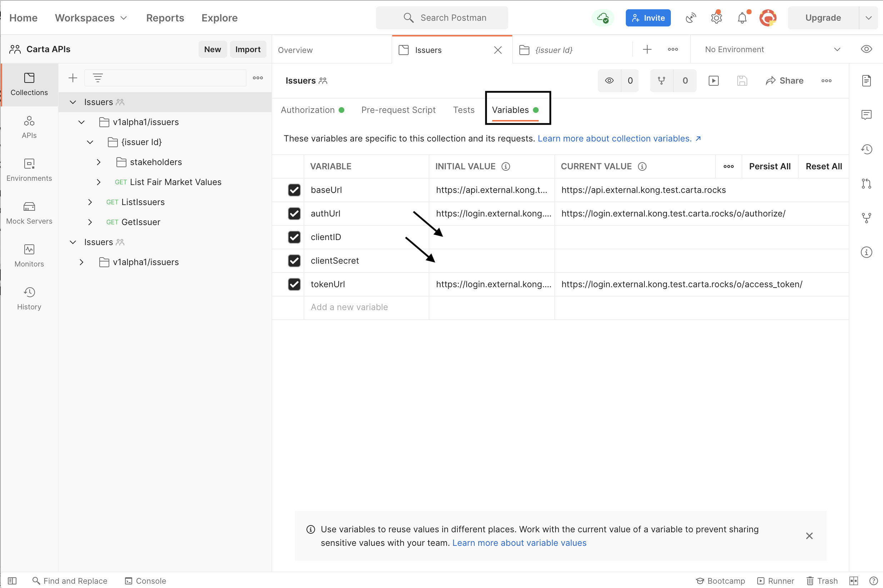Open the Collections sidebar panel

coord(29,85)
